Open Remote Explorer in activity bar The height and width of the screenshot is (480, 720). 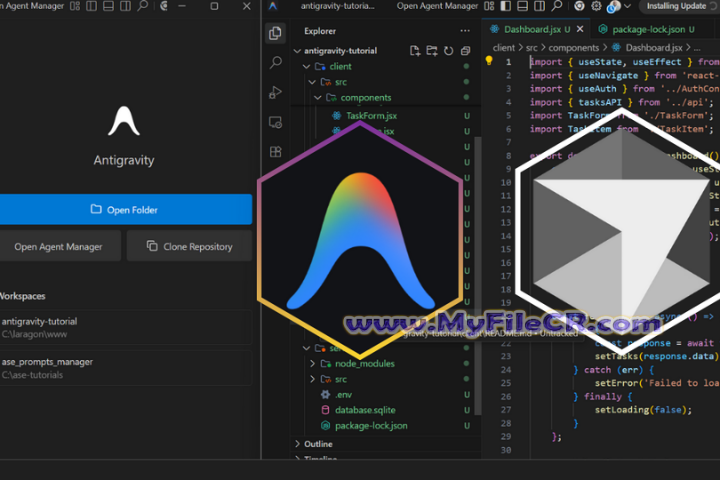coord(276,122)
